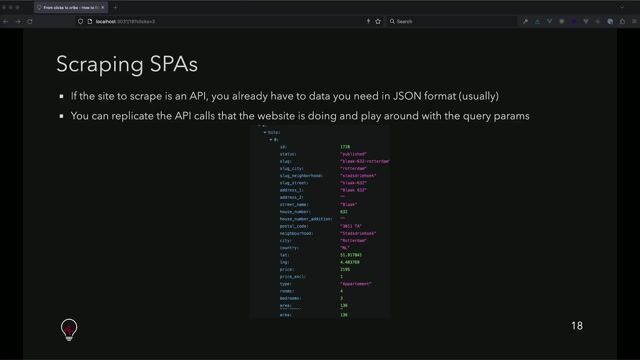Click the slug_neighborhood key in the JSON
The image size is (640, 360).
[301, 176]
